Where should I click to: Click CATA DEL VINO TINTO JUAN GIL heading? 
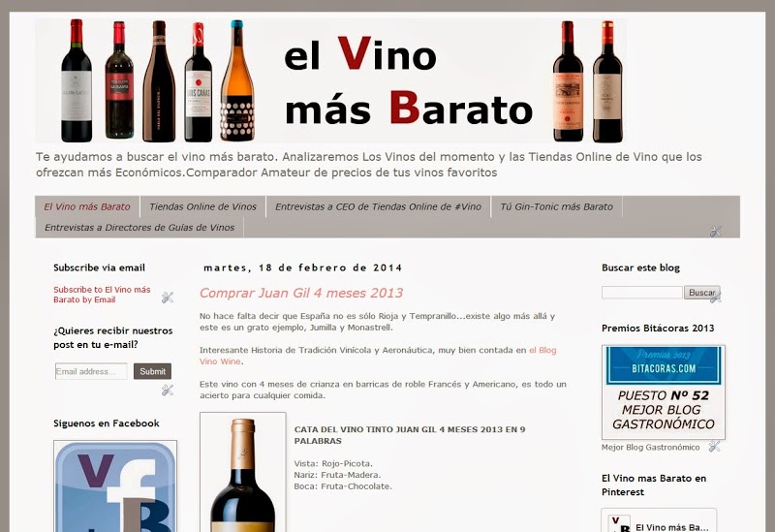410,435
